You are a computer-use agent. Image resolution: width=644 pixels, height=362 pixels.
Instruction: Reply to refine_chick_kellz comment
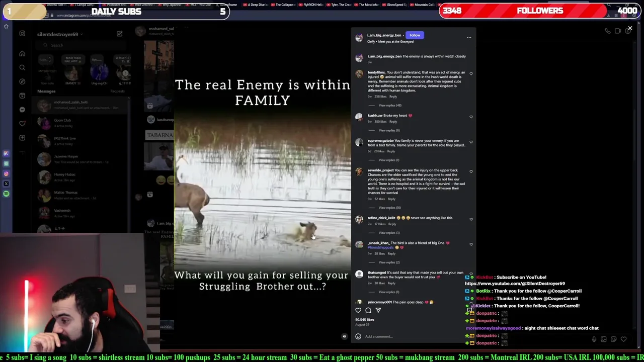pyautogui.click(x=392, y=224)
